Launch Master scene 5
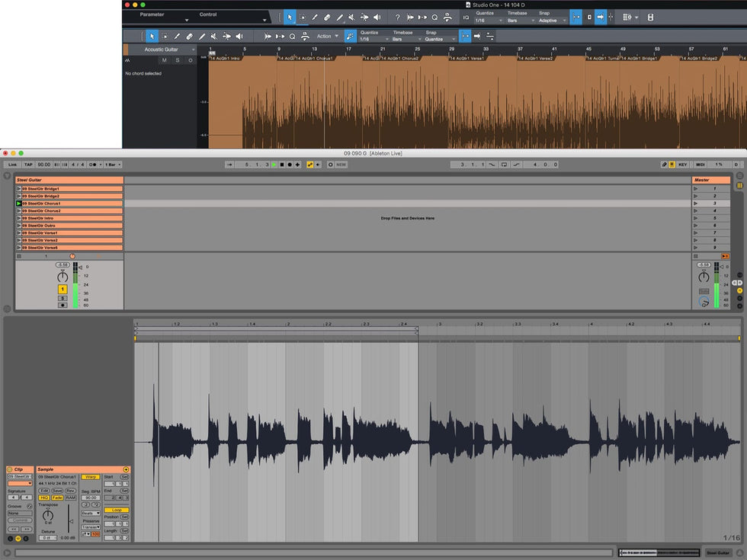 coord(696,219)
